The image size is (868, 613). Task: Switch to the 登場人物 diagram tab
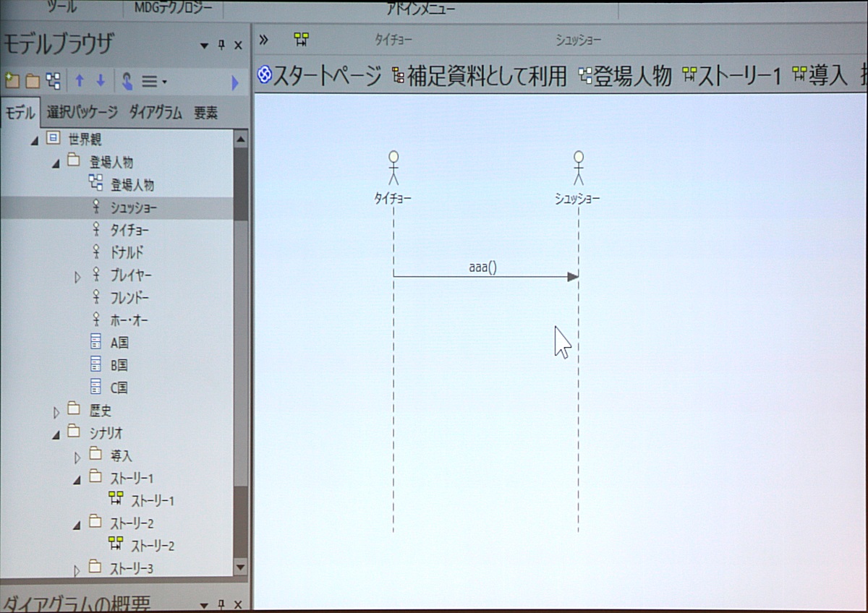click(x=626, y=75)
